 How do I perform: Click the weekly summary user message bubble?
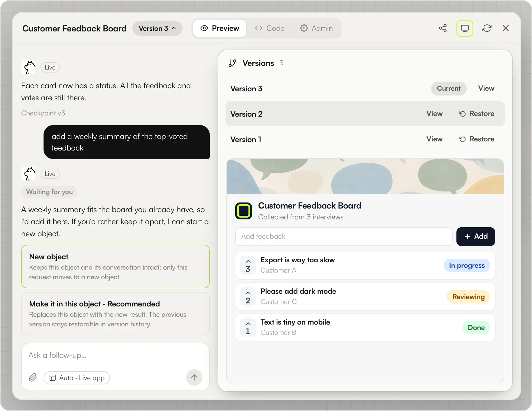127,142
